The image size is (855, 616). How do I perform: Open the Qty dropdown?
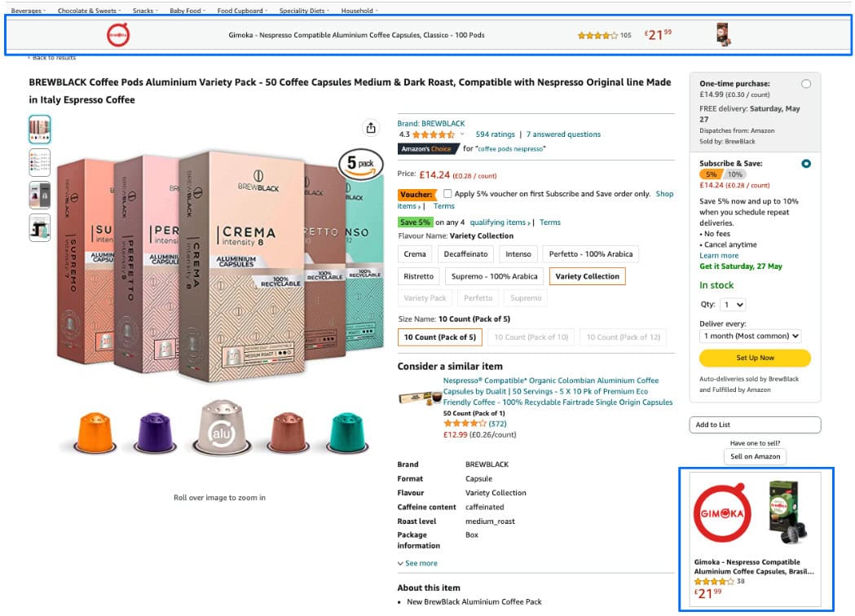coord(734,304)
